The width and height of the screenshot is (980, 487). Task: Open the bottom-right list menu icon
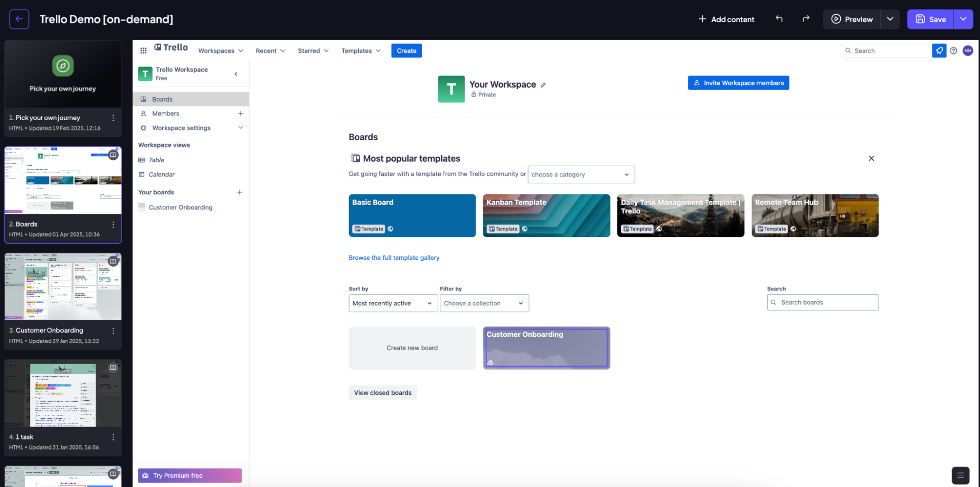click(x=960, y=475)
